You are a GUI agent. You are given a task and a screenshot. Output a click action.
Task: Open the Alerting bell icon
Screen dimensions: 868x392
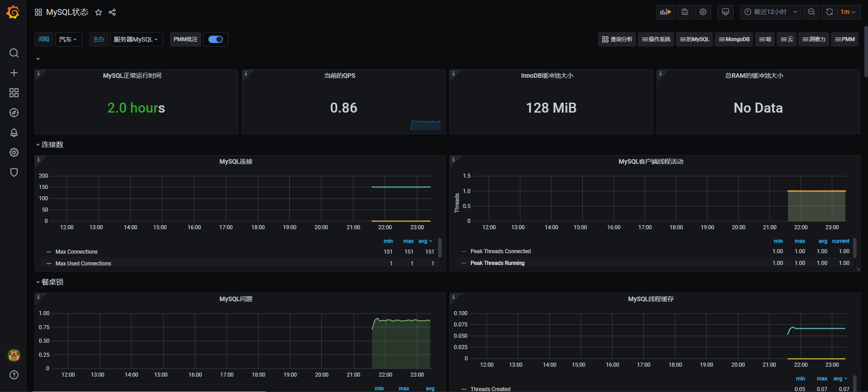(14, 132)
